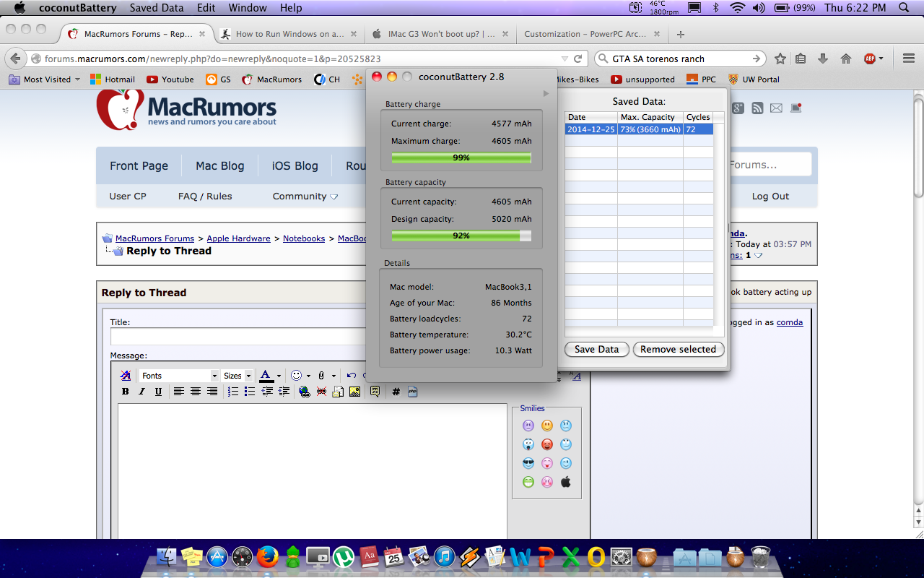Align message text left
The width and height of the screenshot is (924, 578).
[x=179, y=392]
